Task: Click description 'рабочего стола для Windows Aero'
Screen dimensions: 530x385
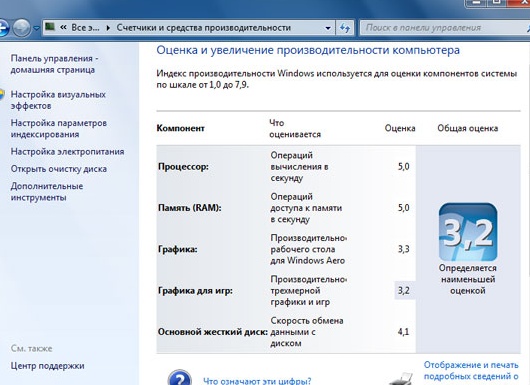Action: (x=307, y=255)
